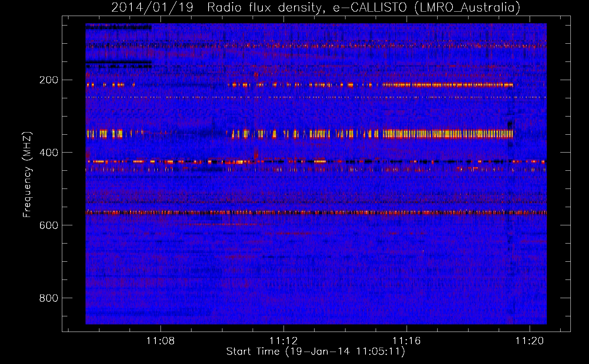Click the 400 frequency tick label

[x=49, y=153]
